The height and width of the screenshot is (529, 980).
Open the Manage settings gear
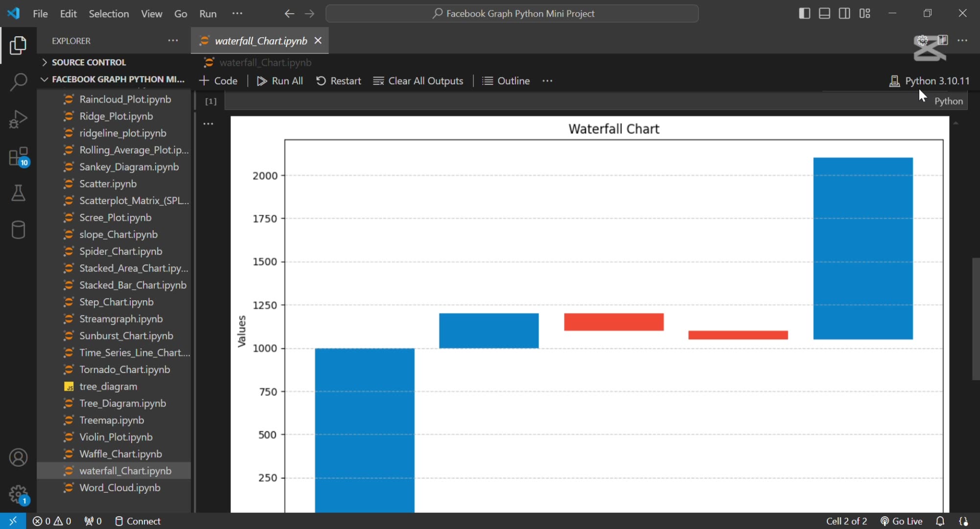tap(18, 494)
